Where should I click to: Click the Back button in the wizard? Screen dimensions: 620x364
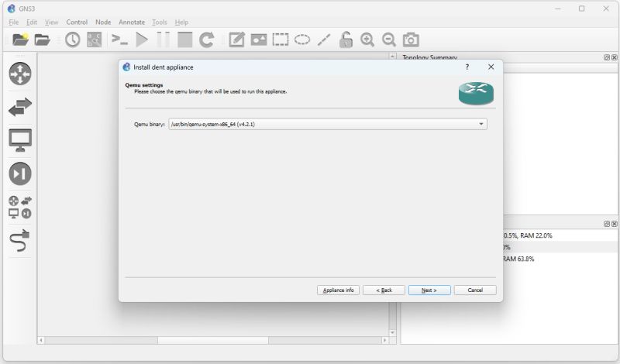384,290
